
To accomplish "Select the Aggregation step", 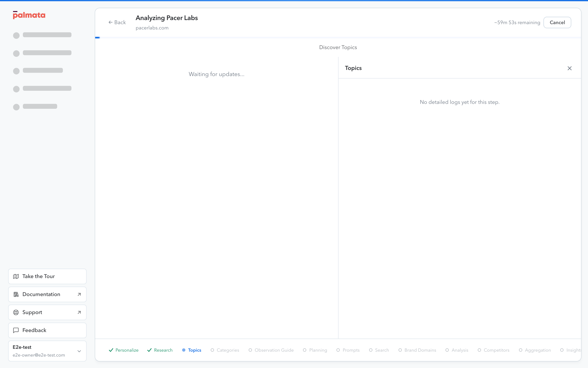I will point(535,350).
